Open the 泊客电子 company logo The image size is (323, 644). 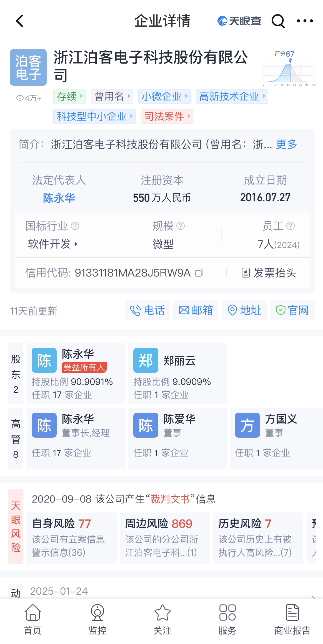coord(28,67)
